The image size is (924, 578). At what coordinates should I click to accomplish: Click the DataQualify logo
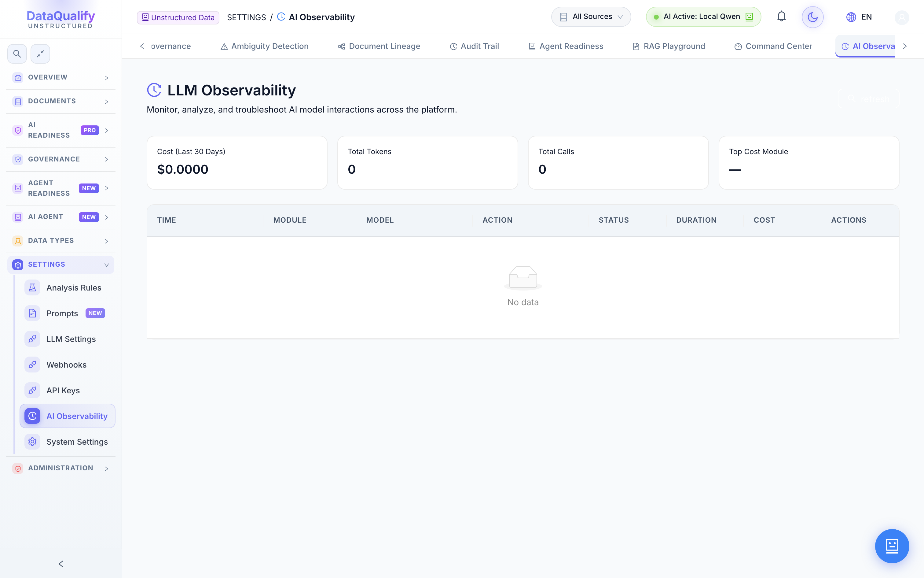tap(61, 19)
